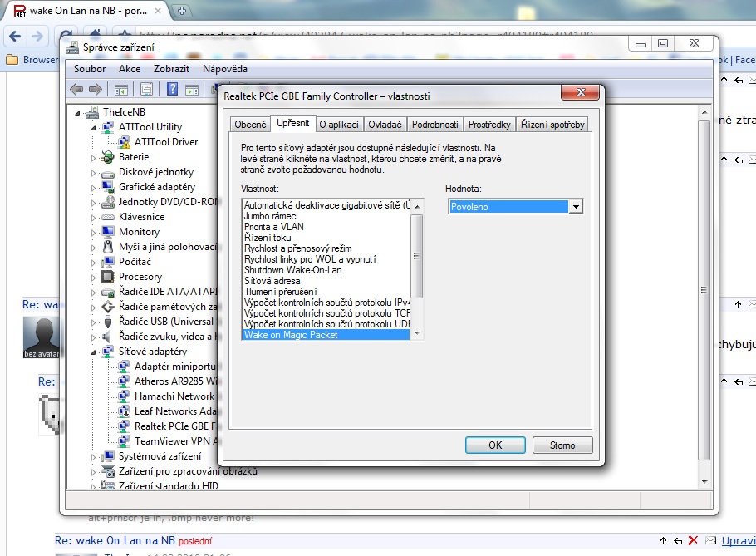756x556 pixels.
Task: Click the Procesory chip icon
Action: pyautogui.click(x=107, y=277)
